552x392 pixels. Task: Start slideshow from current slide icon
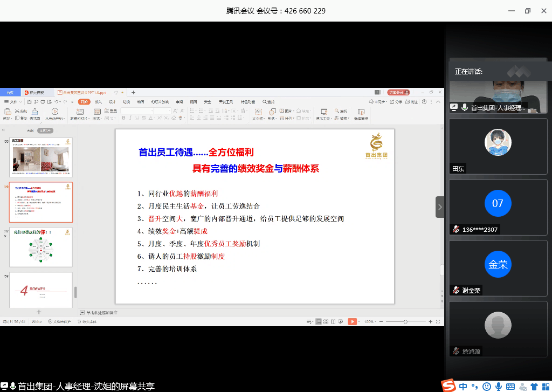54,112
